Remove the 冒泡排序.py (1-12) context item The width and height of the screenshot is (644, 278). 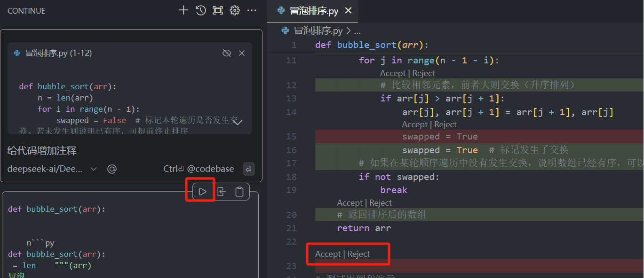pos(242,53)
